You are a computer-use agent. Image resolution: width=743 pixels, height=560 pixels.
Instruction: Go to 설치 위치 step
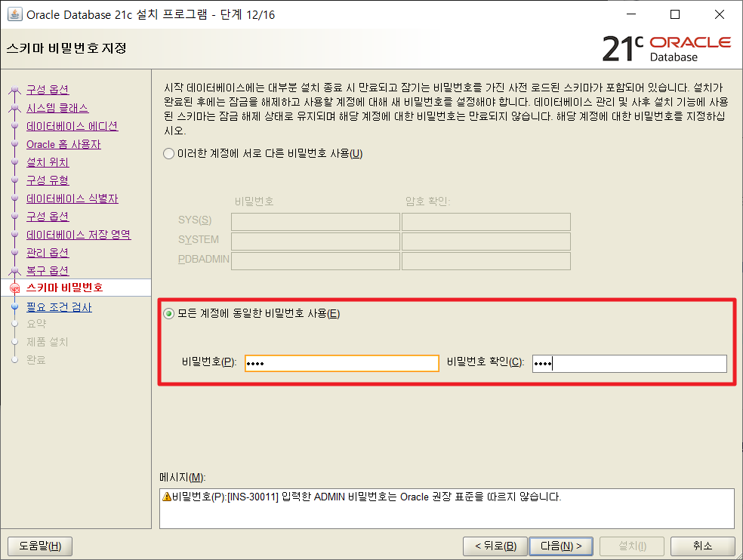[48, 162]
